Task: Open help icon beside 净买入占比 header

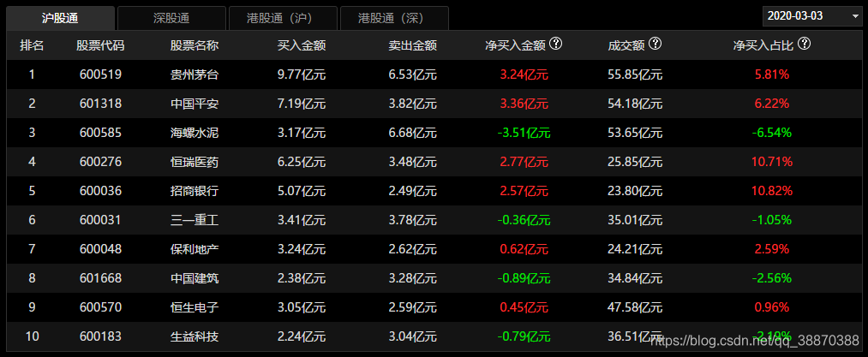Action: [805, 44]
